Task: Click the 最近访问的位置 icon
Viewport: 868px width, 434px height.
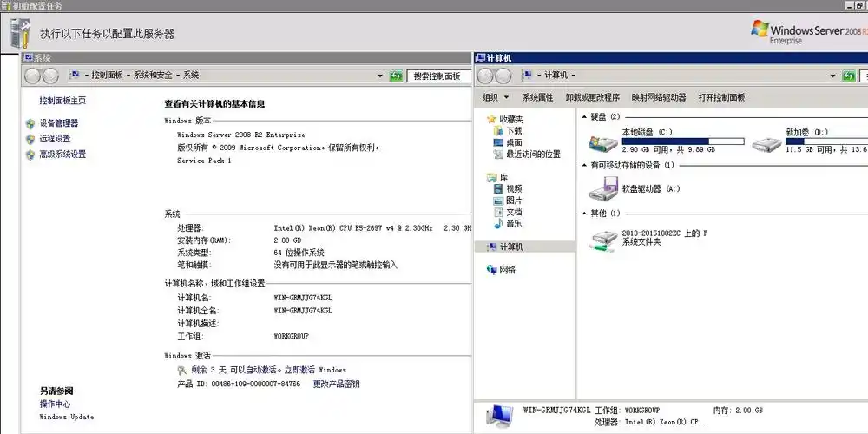Action: tap(498, 155)
